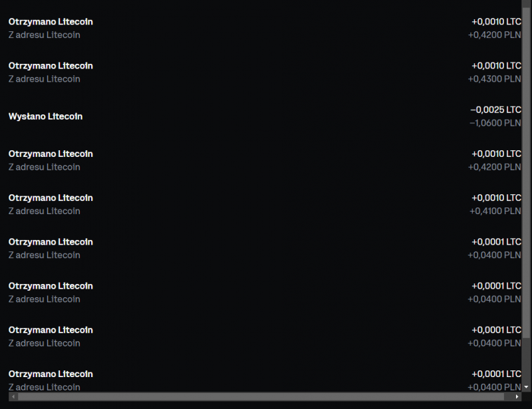Screen dimensions: 532x409
Task: Click the horizontal scrollbar left arrow
Action: [13, 396]
